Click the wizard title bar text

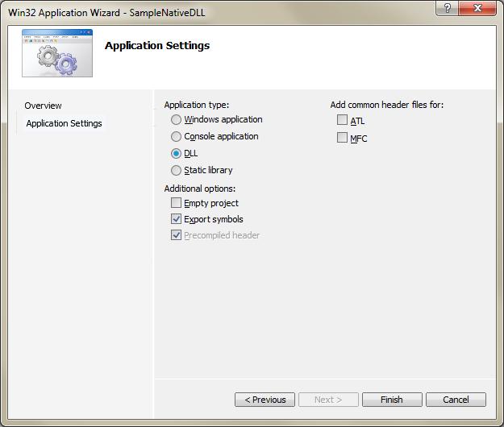click(106, 13)
